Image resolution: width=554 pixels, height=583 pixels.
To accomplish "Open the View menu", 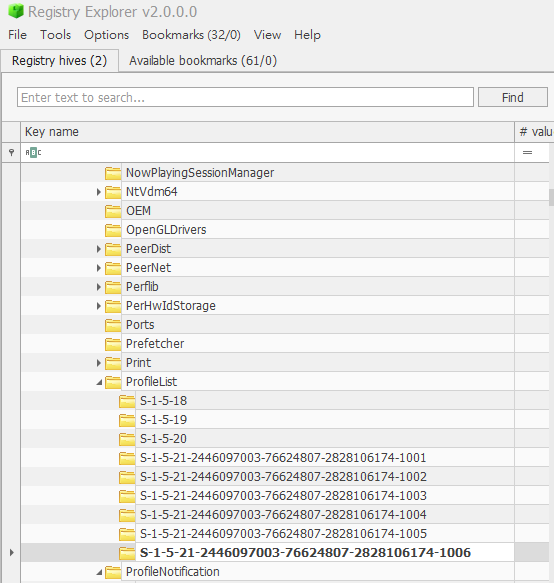I will point(267,35).
